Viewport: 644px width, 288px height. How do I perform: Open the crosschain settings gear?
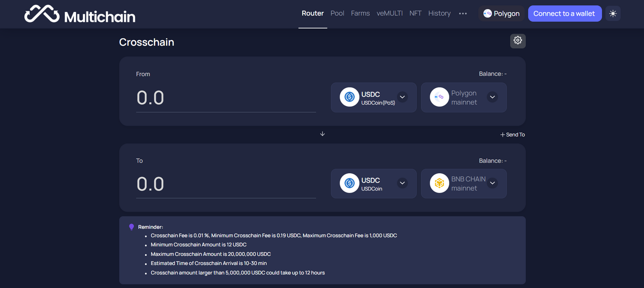pos(518,41)
